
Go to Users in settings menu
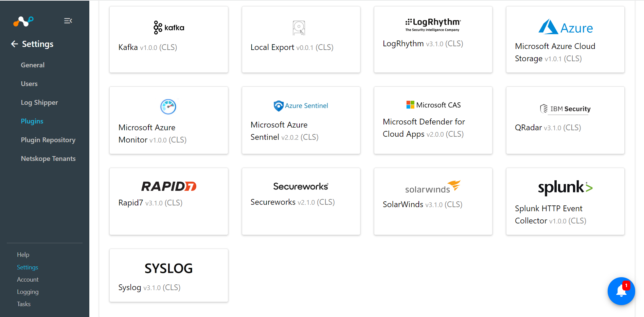point(29,84)
